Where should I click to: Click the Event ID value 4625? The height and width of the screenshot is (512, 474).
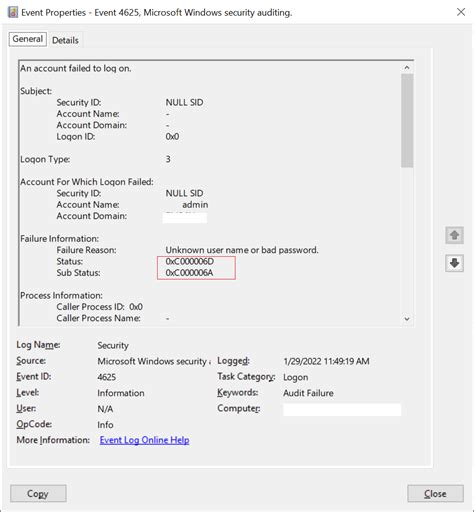[107, 377]
